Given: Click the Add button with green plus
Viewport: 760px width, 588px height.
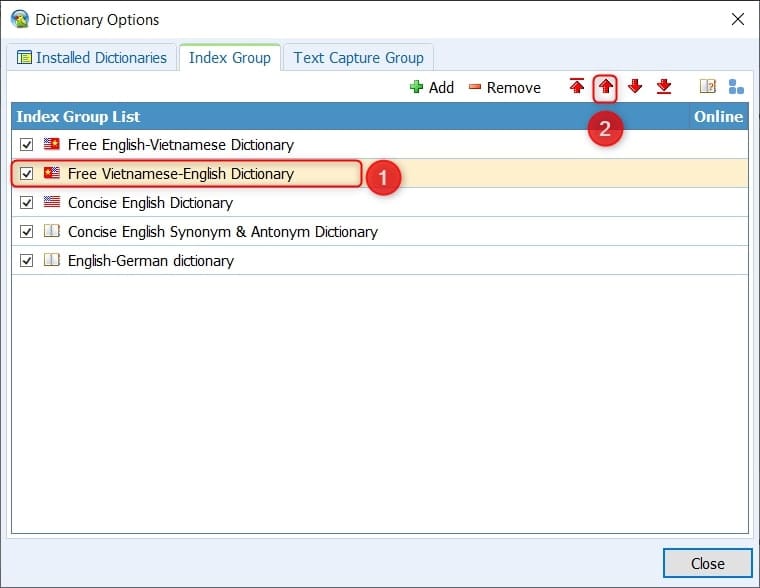Looking at the screenshot, I should point(432,87).
